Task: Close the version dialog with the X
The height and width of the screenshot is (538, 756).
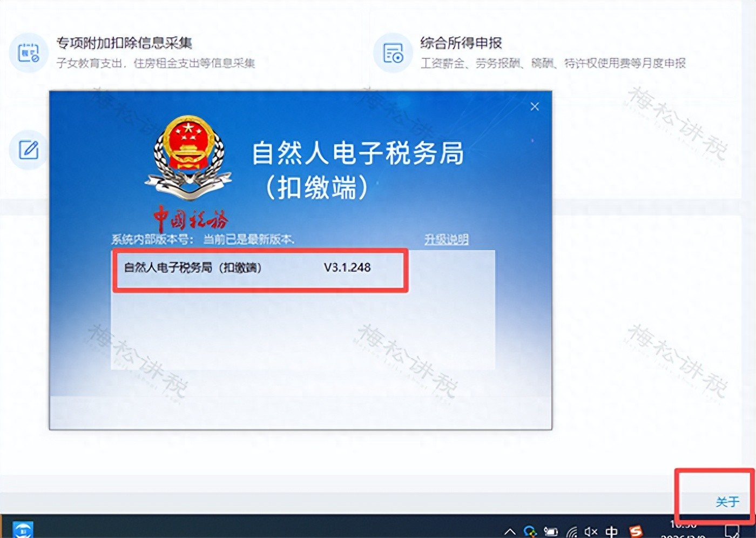Action: point(535,106)
